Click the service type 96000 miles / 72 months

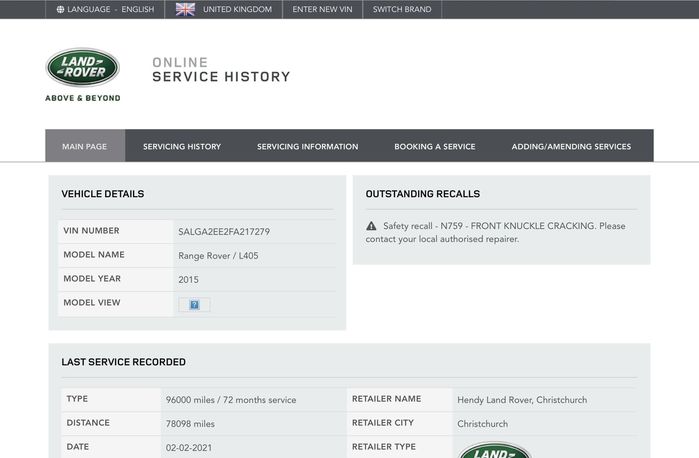pyautogui.click(x=231, y=400)
